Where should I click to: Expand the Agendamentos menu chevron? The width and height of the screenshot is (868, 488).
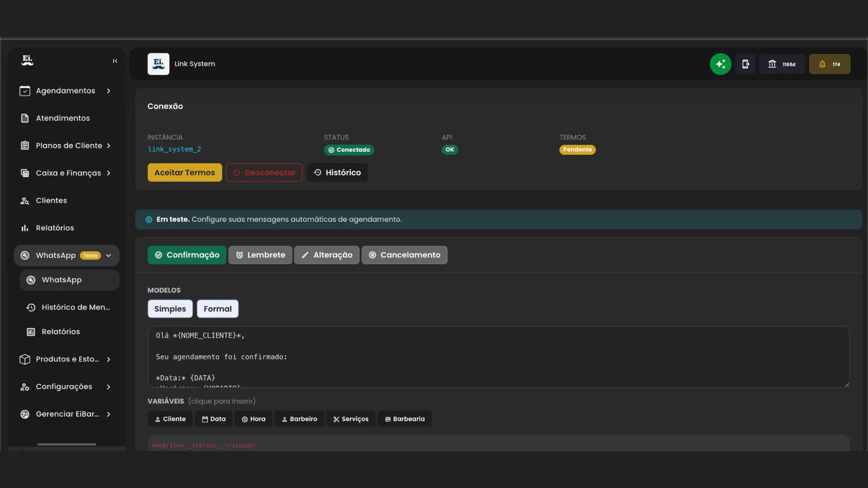tap(108, 91)
